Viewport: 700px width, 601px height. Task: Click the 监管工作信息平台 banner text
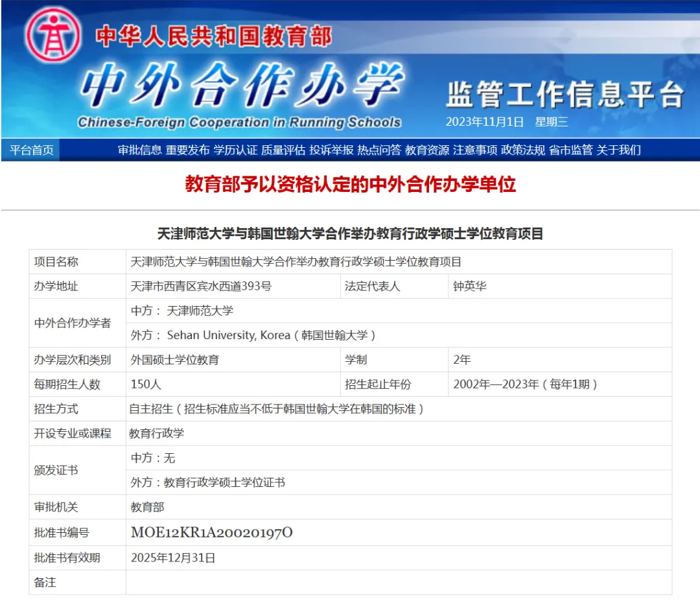point(565,95)
